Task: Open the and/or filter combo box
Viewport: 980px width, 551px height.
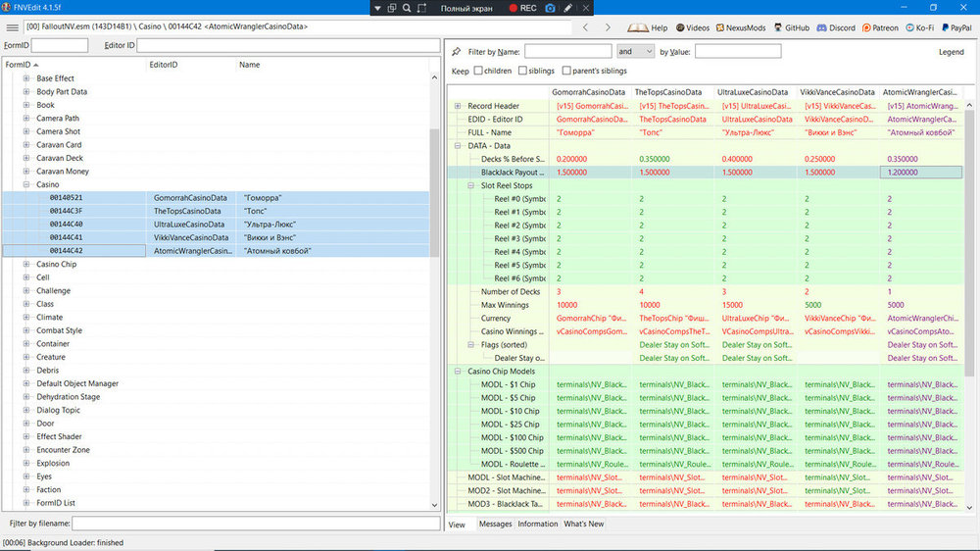Action: coord(635,51)
